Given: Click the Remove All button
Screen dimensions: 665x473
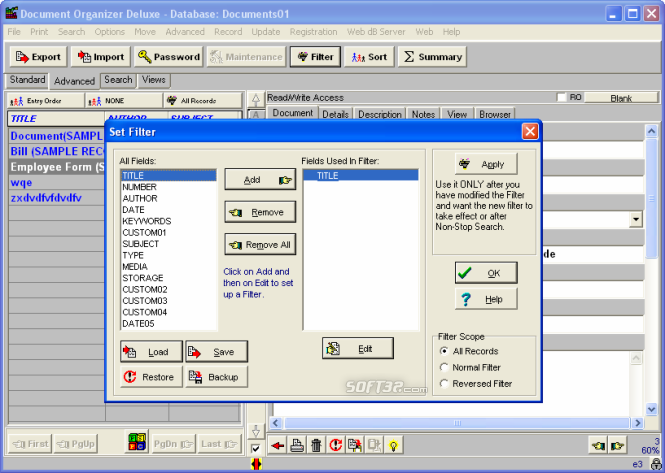Looking at the screenshot, I should pyautogui.click(x=260, y=245).
